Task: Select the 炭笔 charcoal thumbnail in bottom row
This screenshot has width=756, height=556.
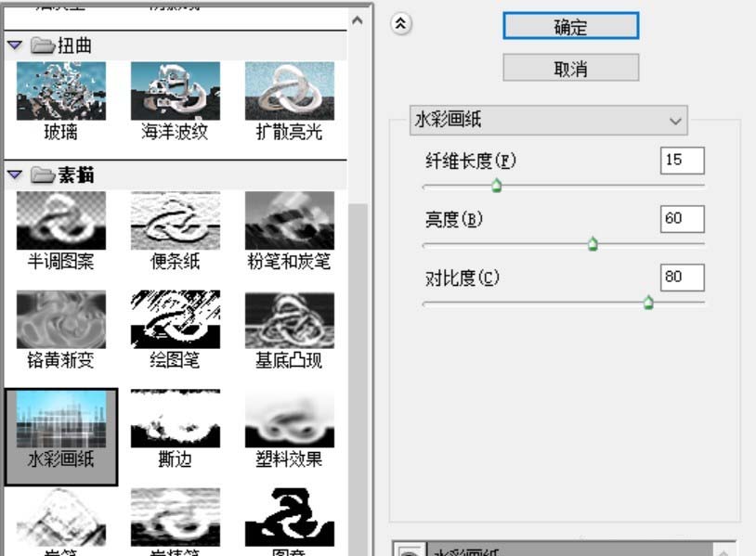Action: click(60, 517)
